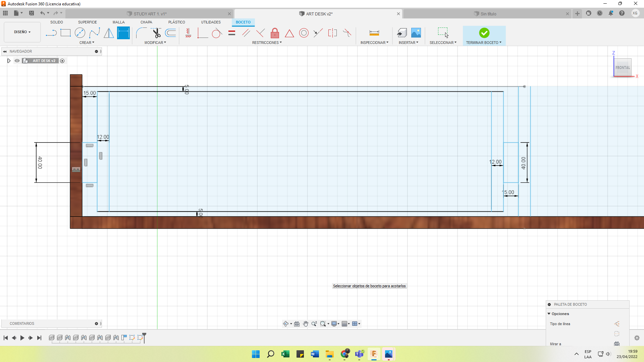Select the Pan hand tool

306,324
